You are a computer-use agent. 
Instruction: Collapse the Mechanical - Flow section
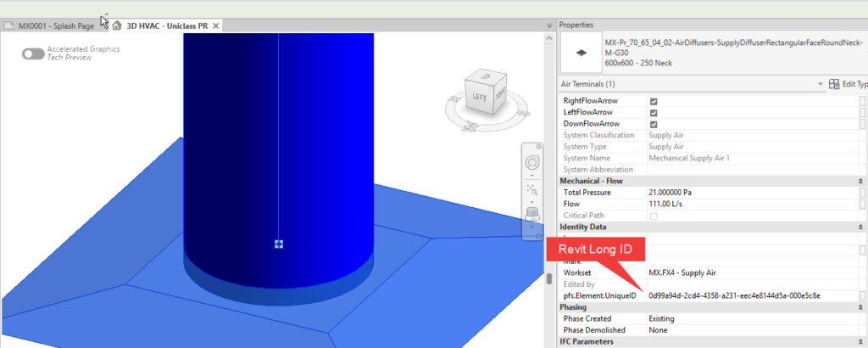click(861, 181)
